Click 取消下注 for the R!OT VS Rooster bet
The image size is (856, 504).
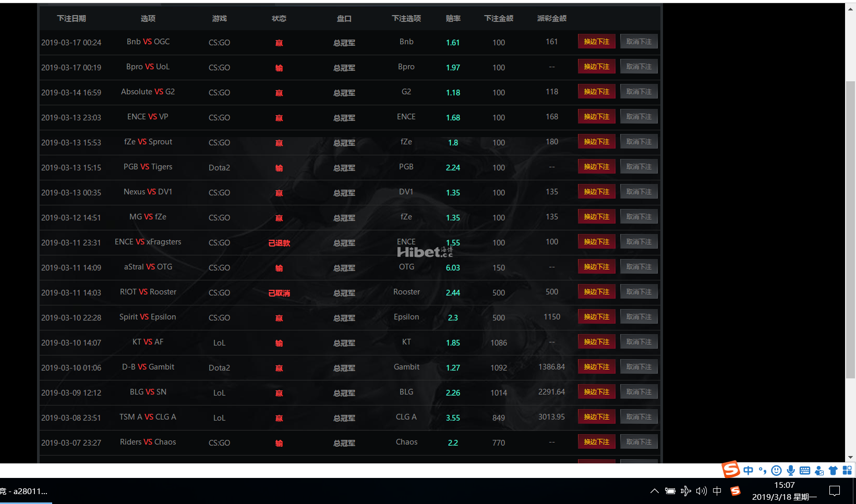[638, 292]
